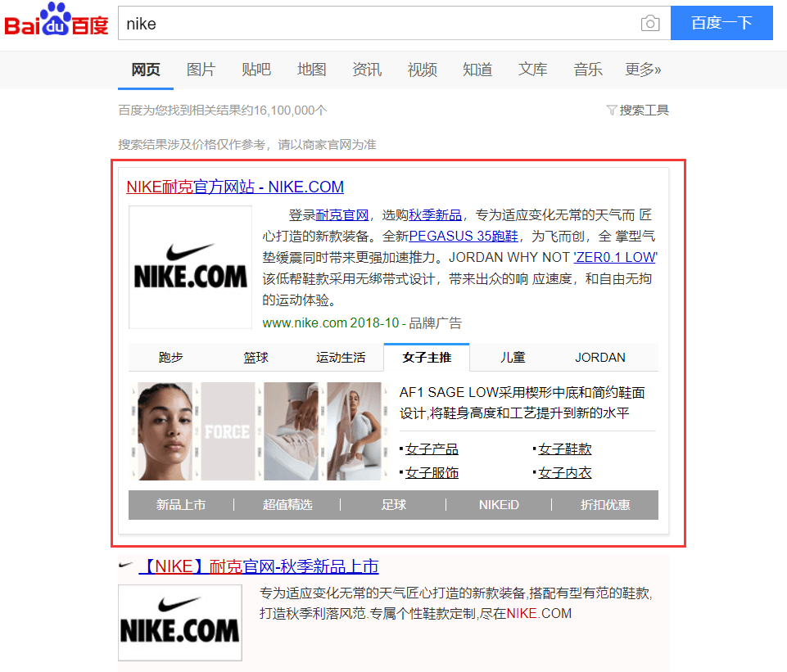Image resolution: width=787 pixels, height=672 pixels.
Task: Select the 音乐 tab
Action: [588, 70]
